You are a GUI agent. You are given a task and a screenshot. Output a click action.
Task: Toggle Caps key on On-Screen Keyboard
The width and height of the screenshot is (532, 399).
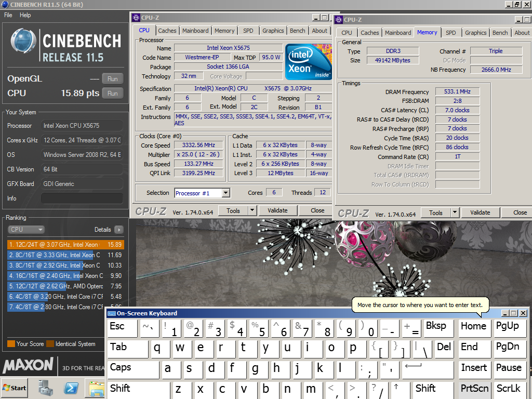click(x=133, y=369)
